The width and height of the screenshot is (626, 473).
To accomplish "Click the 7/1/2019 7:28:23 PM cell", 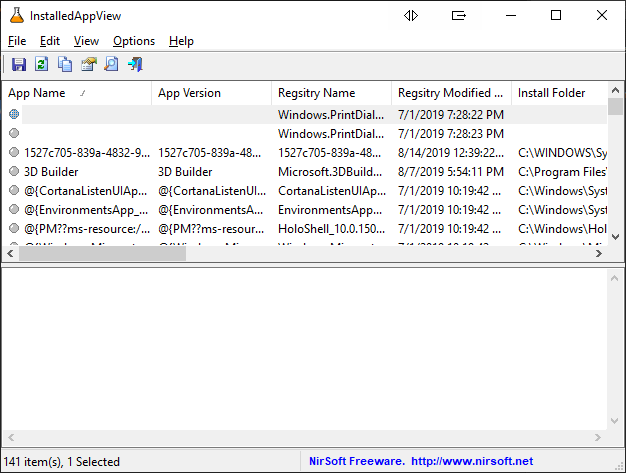I will (x=451, y=134).
